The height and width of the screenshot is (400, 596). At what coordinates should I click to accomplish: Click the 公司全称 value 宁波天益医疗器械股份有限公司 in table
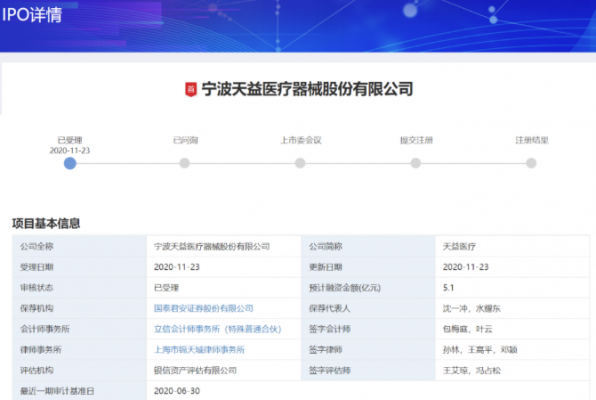point(212,246)
